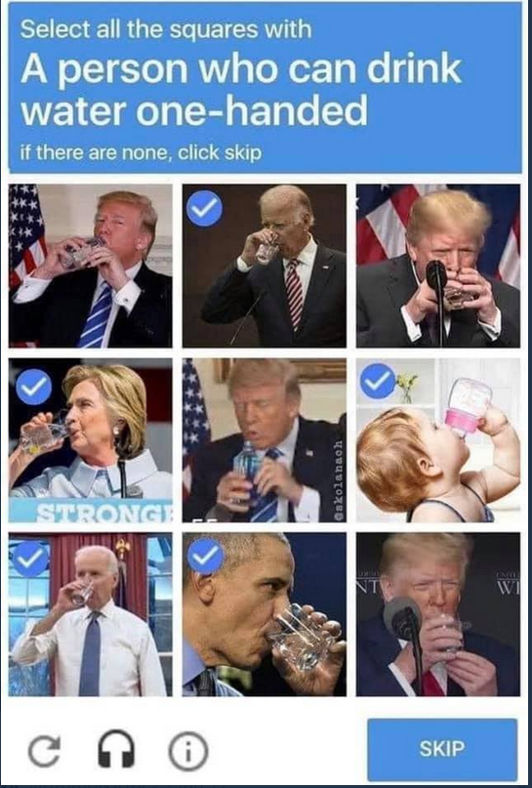Uncheck the checkmark on the white-shirt man tile
This screenshot has height=788, width=532.
click(30, 559)
